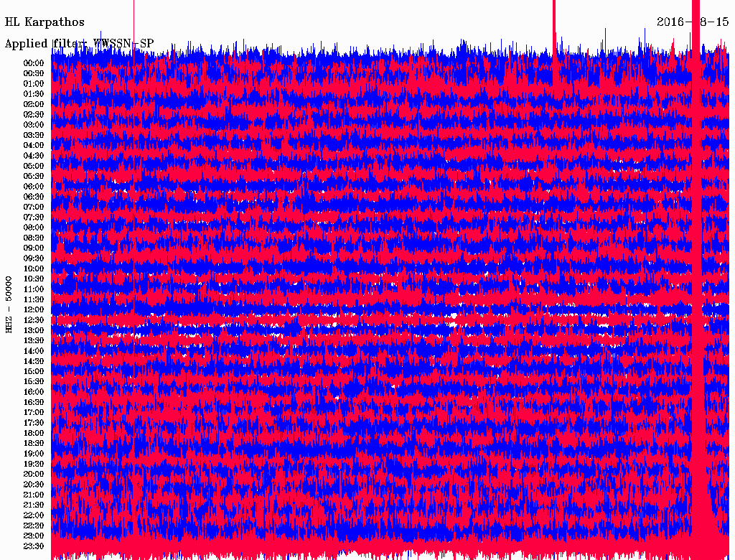
Task: Select the 19:00 time row label
Action: pos(34,454)
